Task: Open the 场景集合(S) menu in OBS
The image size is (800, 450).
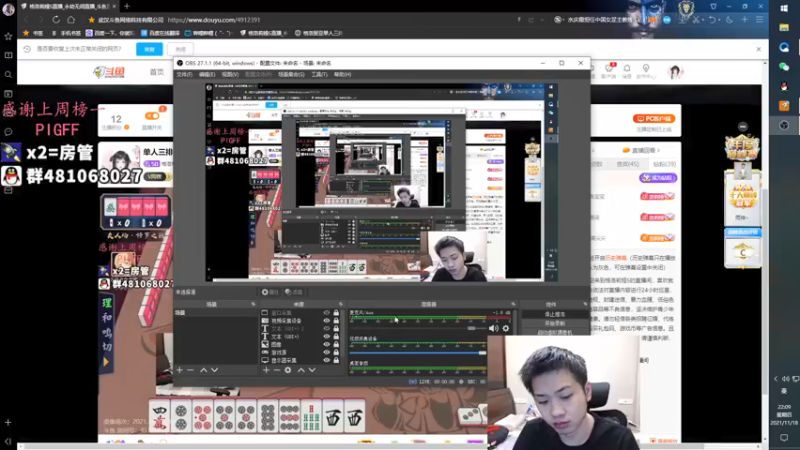Action: [x=291, y=74]
